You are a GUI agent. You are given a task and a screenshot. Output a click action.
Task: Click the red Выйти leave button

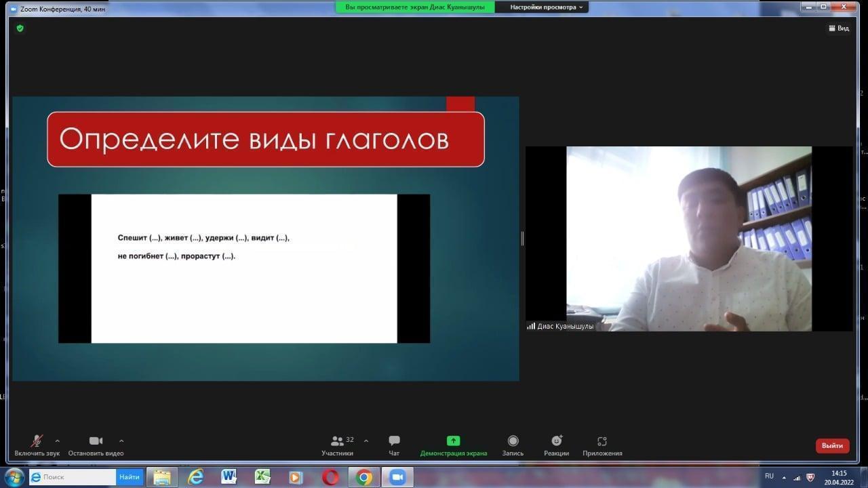(x=832, y=445)
